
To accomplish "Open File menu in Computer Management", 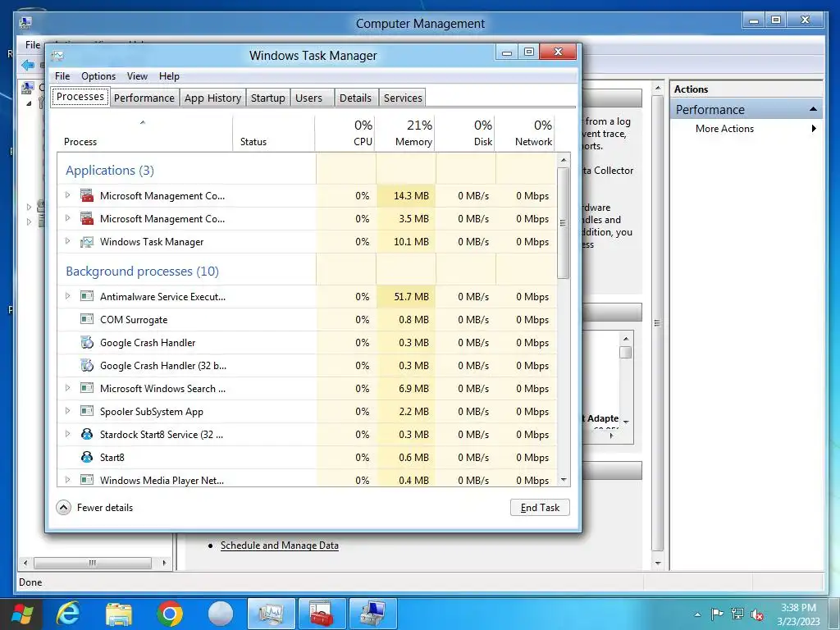I will click(33, 45).
